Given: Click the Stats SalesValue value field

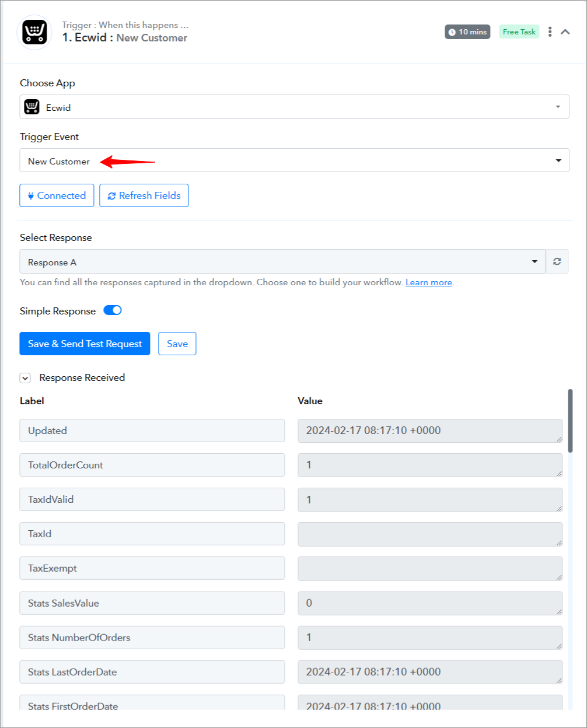Looking at the screenshot, I should pos(430,603).
